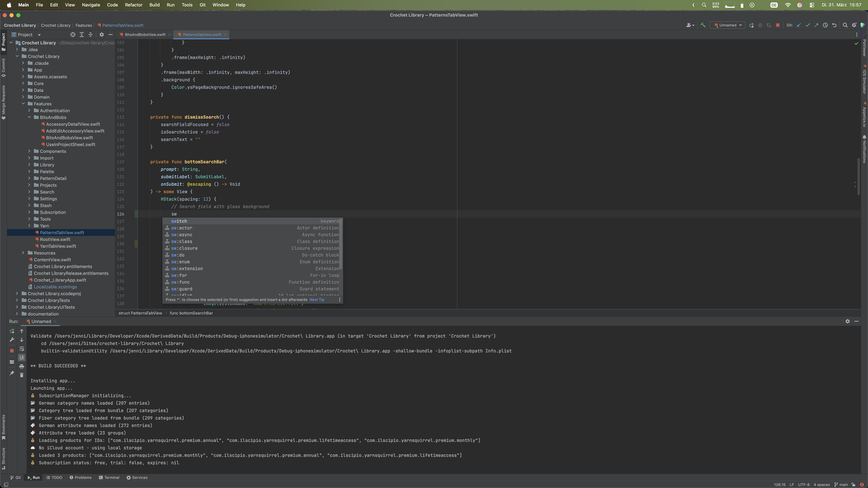Click Collapse All in Project panel
The width and height of the screenshot is (868, 488).
click(x=91, y=35)
